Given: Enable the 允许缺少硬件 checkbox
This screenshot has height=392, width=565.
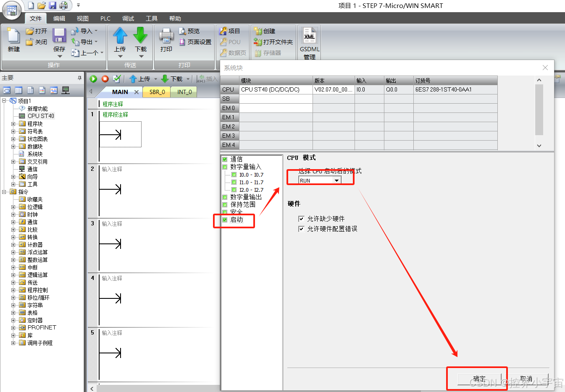Looking at the screenshot, I should tap(302, 218).
